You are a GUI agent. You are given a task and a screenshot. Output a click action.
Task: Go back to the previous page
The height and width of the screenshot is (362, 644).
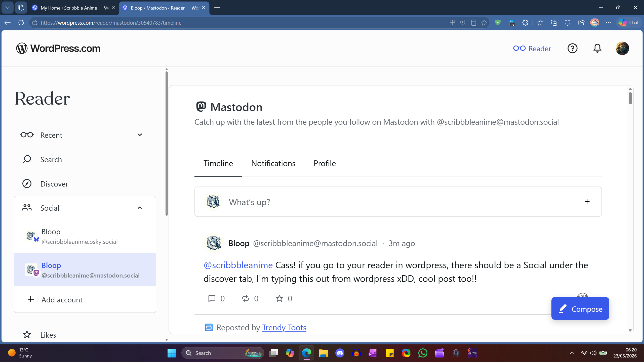pyautogui.click(x=8, y=23)
